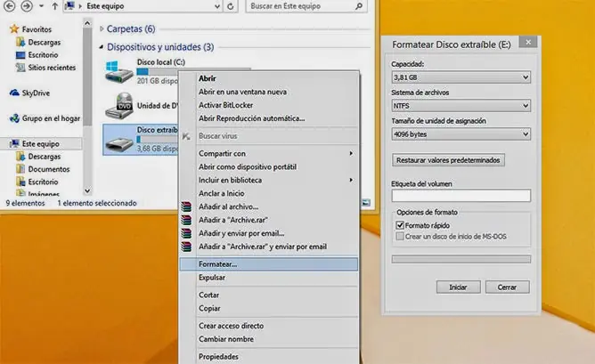Viewport: 595px width, 364px height.
Task: Click the sidebar scrollbar up arrow
Action: (x=87, y=23)
